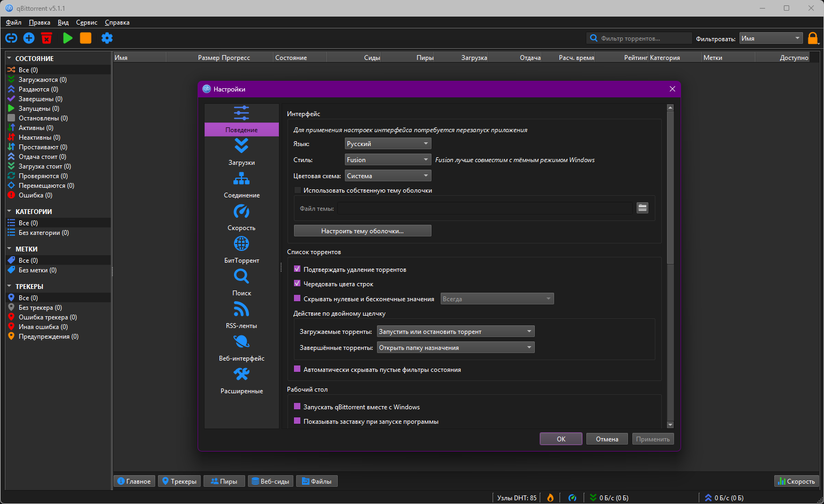Click the settings dialog vertical scrollbar
824x504 pixels.
point(670,266)
